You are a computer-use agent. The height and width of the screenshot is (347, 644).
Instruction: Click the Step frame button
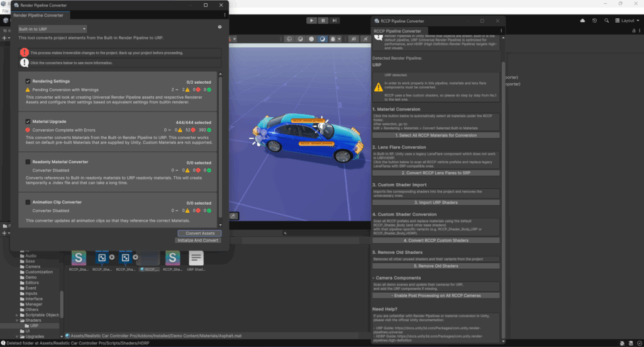335,21
